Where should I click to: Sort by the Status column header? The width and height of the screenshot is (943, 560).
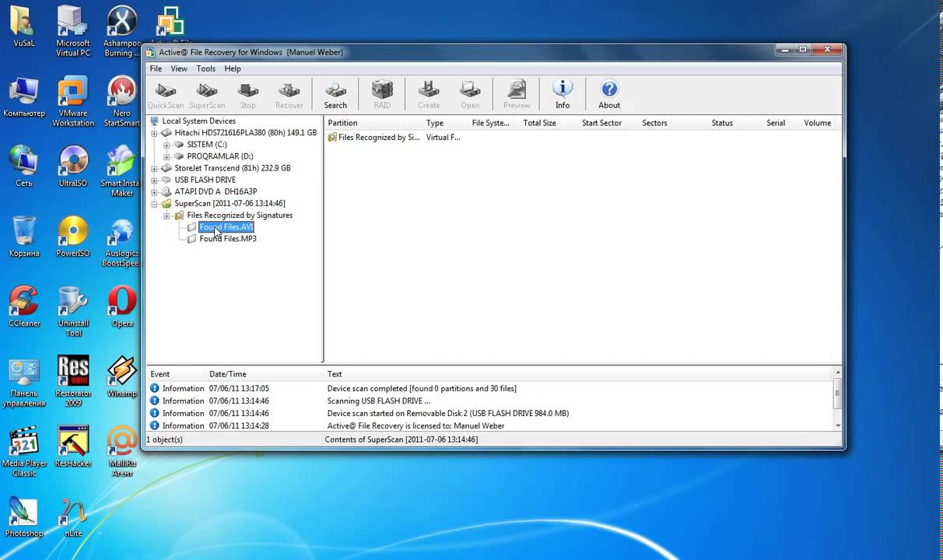point(722,123)
